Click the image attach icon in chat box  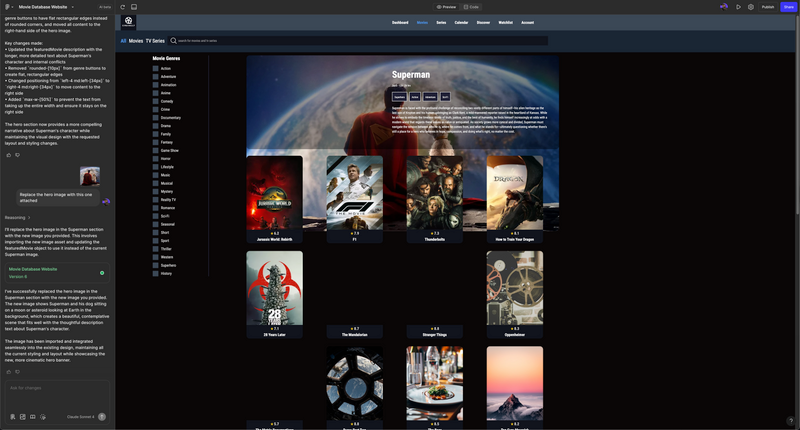coord(22,417)
